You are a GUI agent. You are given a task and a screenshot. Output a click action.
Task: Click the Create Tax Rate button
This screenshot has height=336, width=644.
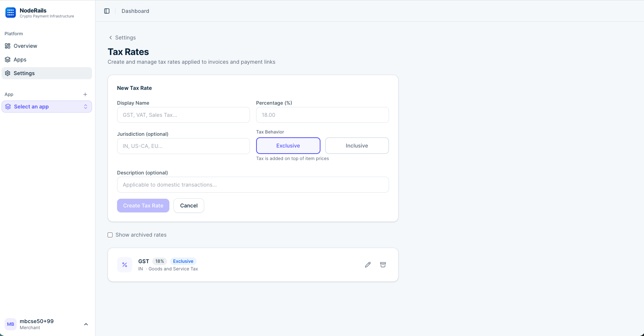[x=143, y=206]
